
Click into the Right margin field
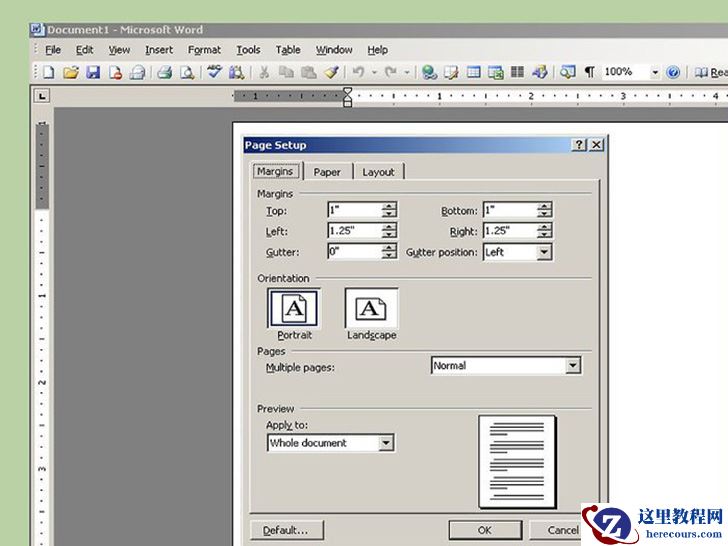point(510,231)
